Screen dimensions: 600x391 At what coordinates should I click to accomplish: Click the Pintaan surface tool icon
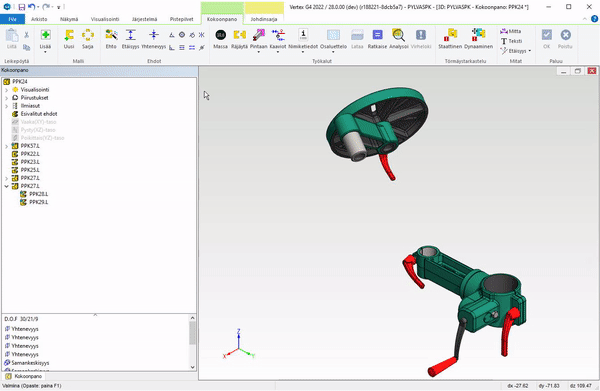259,35
